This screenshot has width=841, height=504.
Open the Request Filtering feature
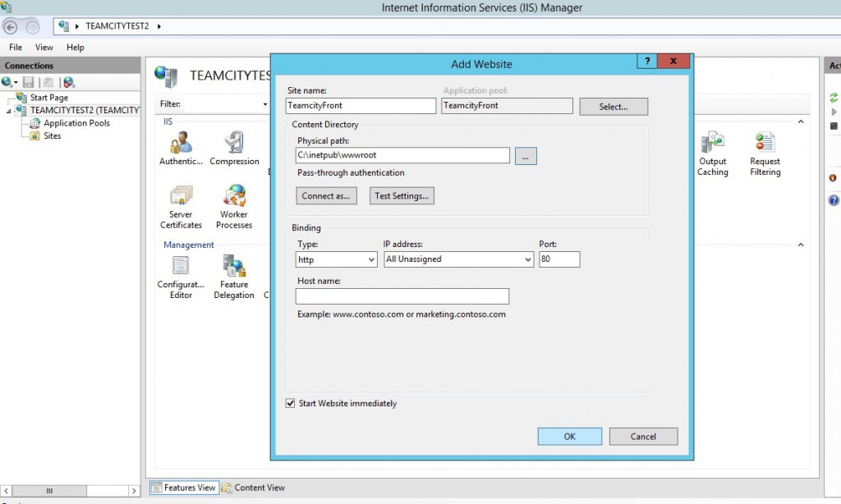tap(765, 153)
